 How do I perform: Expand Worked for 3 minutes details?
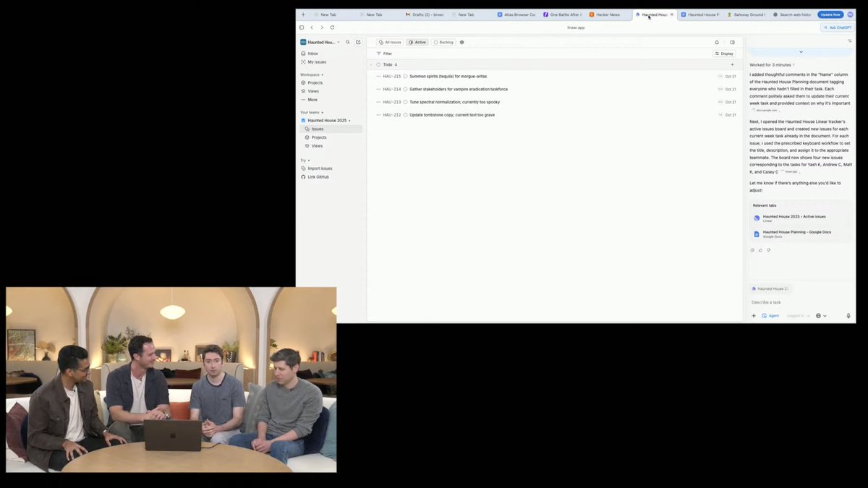point(772,64)
